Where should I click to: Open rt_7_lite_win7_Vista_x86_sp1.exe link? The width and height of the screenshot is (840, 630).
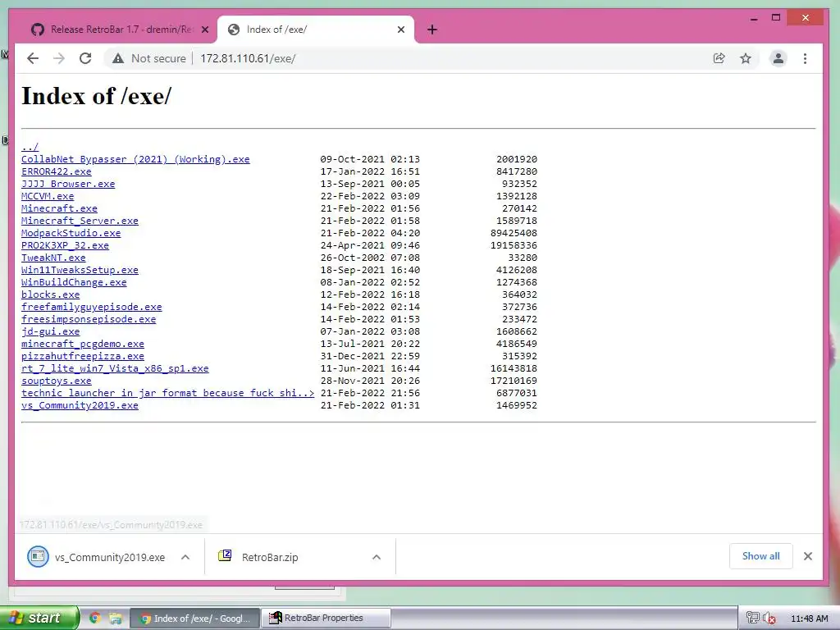[115, 368]
